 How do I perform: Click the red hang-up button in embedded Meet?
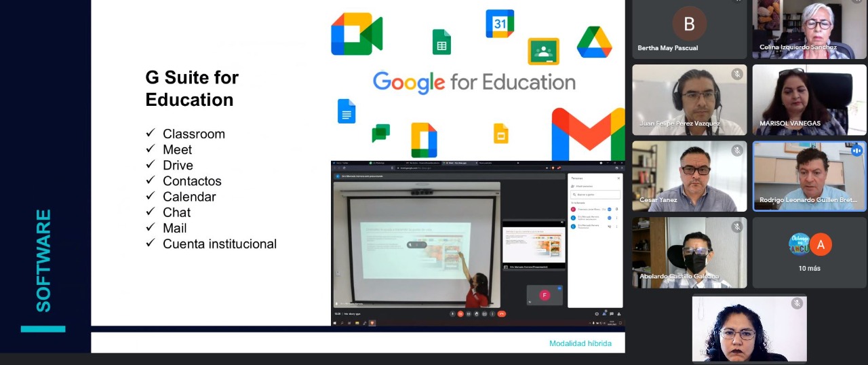coord(502,313)
